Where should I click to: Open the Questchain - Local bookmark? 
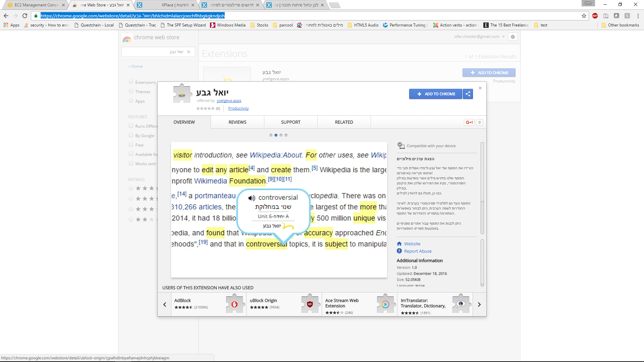pyautogui.click(x=94, y=25)
